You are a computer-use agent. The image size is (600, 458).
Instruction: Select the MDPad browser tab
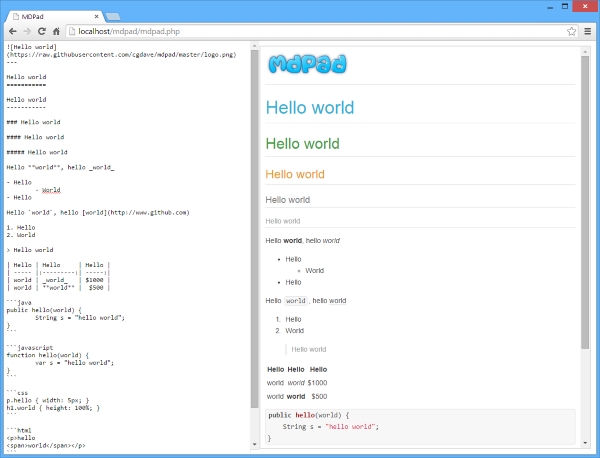point(55,16)
